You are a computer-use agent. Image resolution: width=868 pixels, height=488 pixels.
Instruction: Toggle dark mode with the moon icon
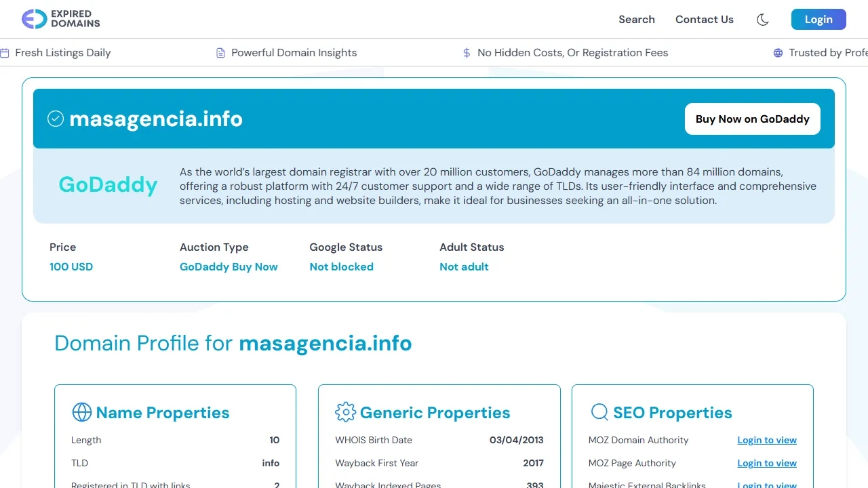coord(763,20)
